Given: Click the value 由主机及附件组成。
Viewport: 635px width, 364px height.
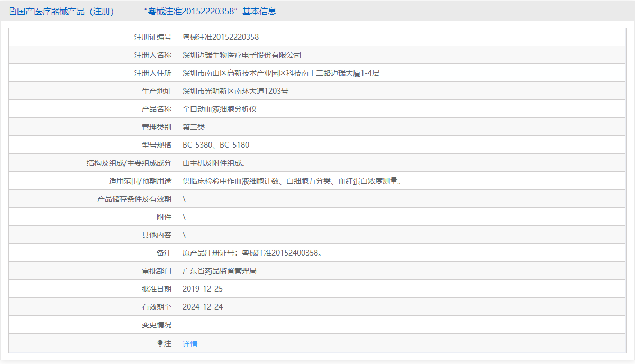Looking at the screenshot, I should [214, 163].
